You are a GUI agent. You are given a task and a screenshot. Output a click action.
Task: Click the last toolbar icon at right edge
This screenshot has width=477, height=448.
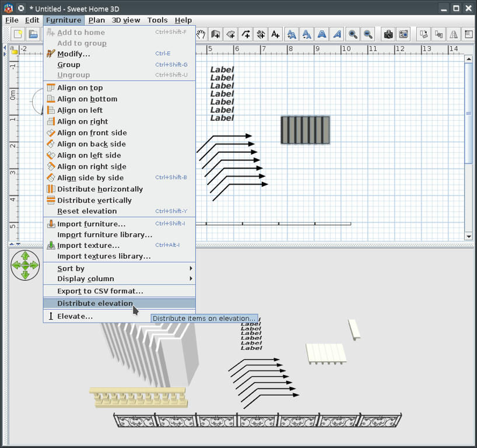point(469,34)
